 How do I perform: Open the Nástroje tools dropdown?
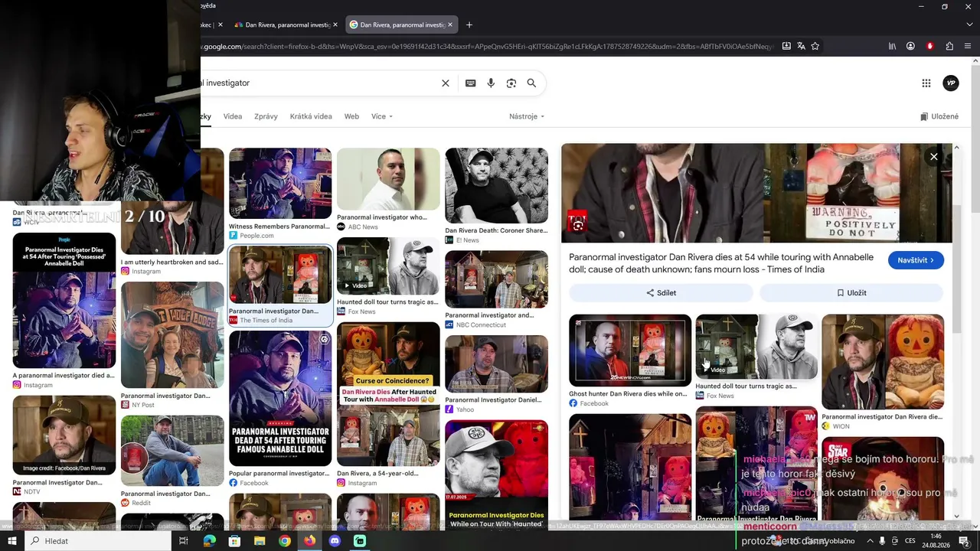(527, 116)
